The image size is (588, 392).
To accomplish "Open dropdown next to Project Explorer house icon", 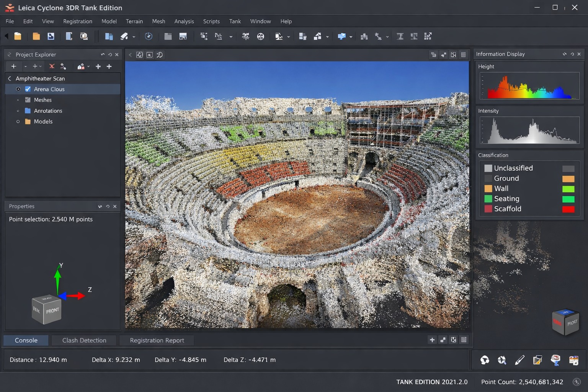I will (88, 67).
